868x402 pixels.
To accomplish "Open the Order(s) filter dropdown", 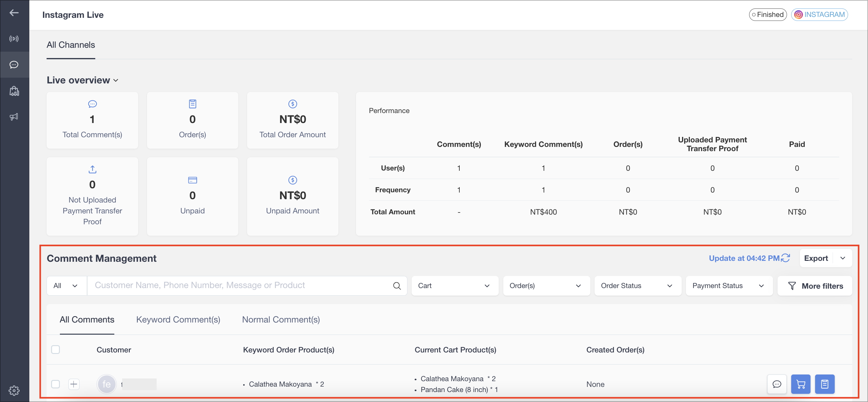I will (x=546, y=286).
